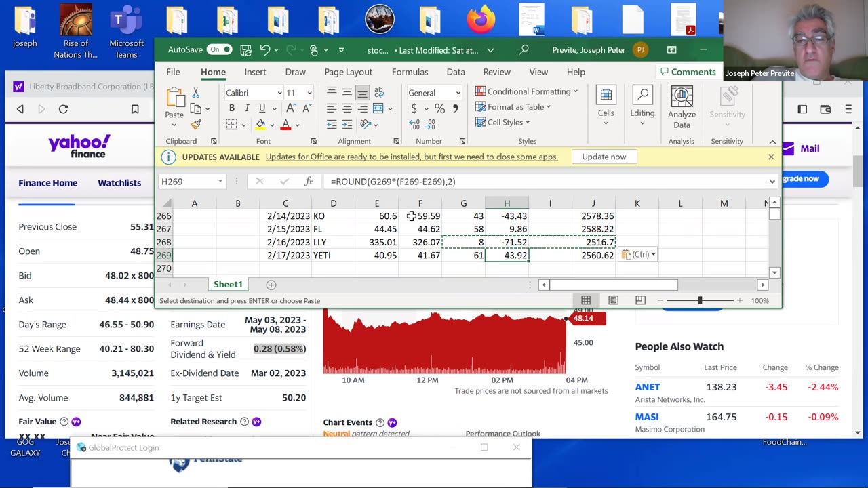Click the Orientation text angle icon
The height and width of the screenshot is (488, 868).
[366, 124]
